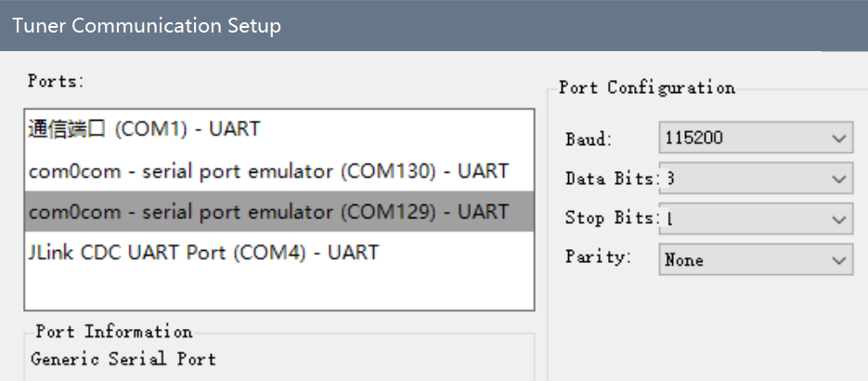Click the Port Configuration group label
Viewport: 868px width, 381px height.
coord(646,87)
